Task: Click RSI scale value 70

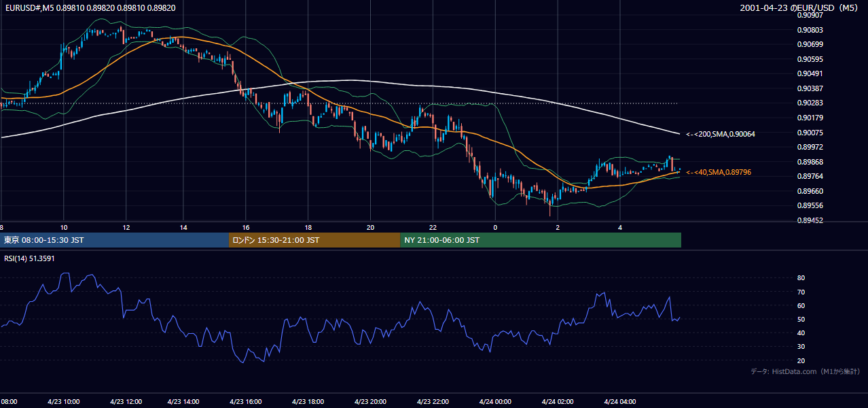Action: coord(801,292)
